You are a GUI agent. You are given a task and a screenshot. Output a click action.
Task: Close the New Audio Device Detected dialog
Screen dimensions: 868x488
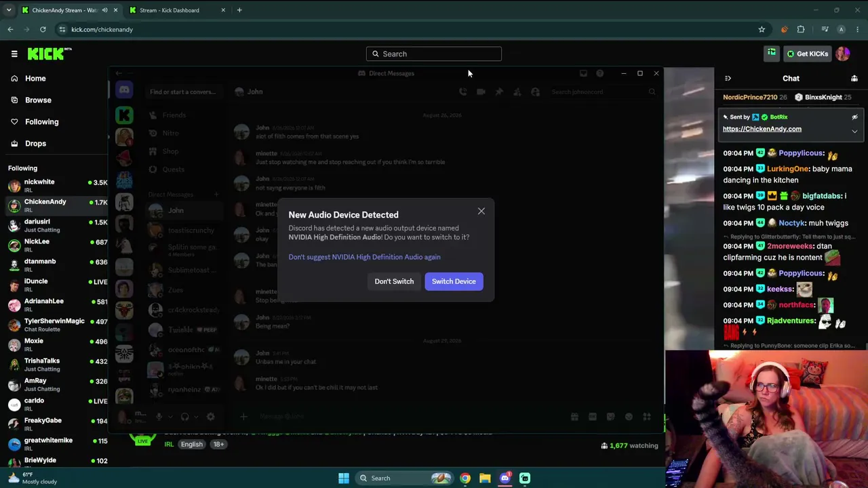click(481, 211)
